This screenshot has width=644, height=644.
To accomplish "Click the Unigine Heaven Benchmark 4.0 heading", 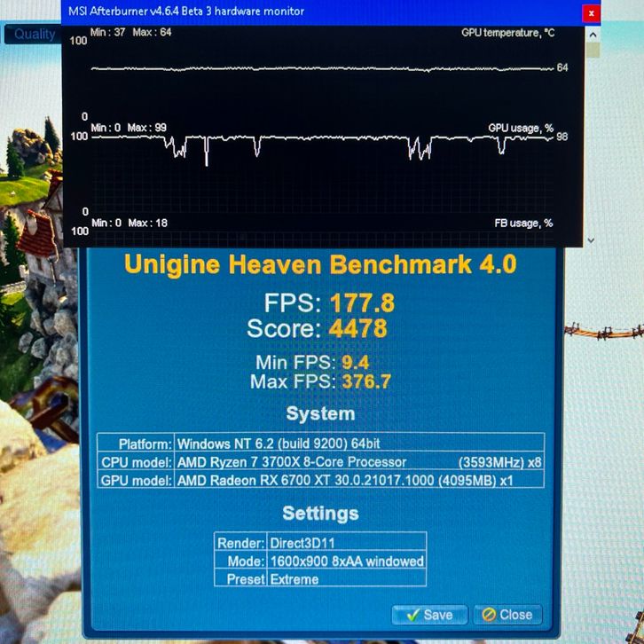I will coord(320,264).
